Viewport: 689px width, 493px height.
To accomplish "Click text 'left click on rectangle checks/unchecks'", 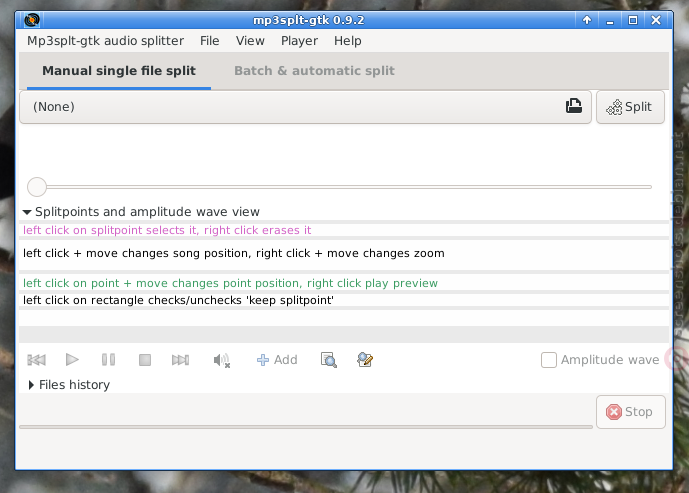I will pyautogui.click(x=132, y=301).
